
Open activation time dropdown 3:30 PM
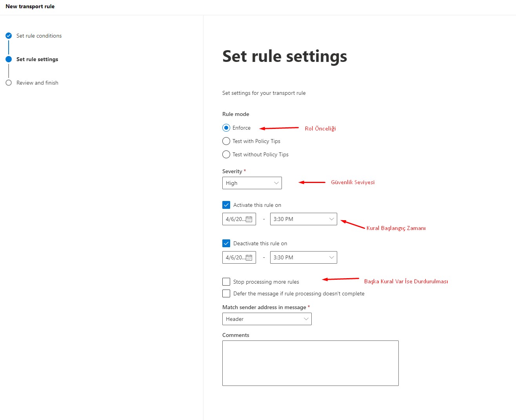[x=303, y=219]
